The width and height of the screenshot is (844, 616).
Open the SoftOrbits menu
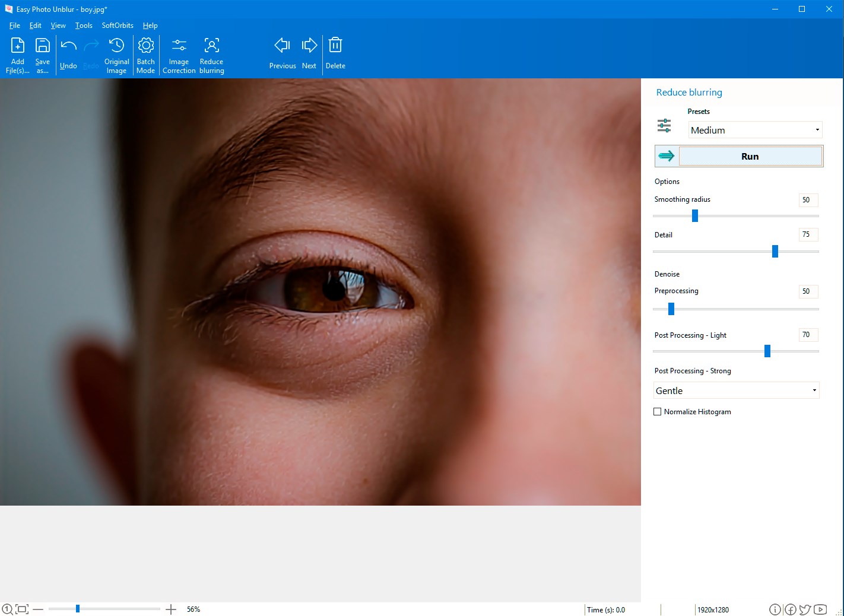[x=118, y=26]
